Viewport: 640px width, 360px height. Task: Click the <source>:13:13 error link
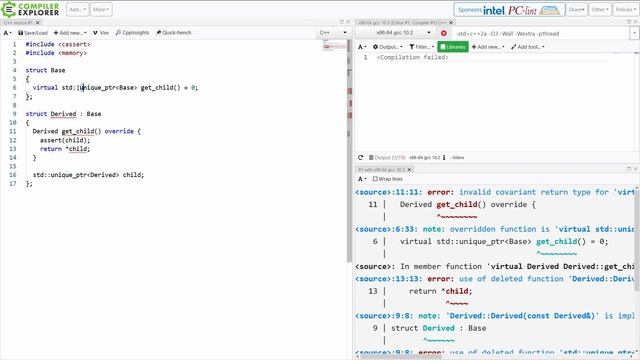click(x=389, y=279)
